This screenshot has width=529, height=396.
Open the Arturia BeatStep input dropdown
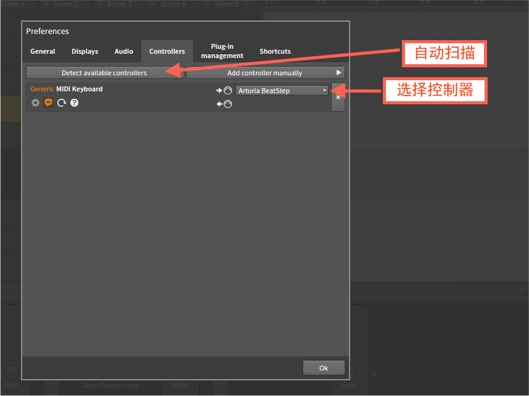coord(282,90)
